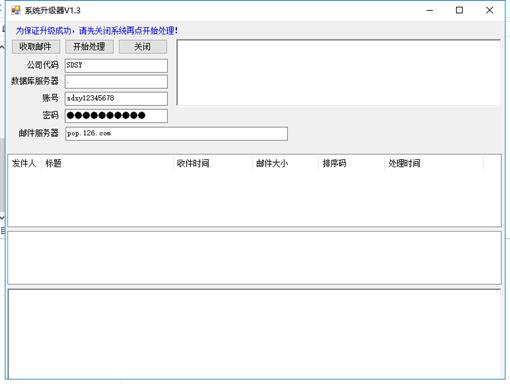Viewport: 510px width, 384px height.
Task: Click inside the top-right log text box
Action: [338, 72]
